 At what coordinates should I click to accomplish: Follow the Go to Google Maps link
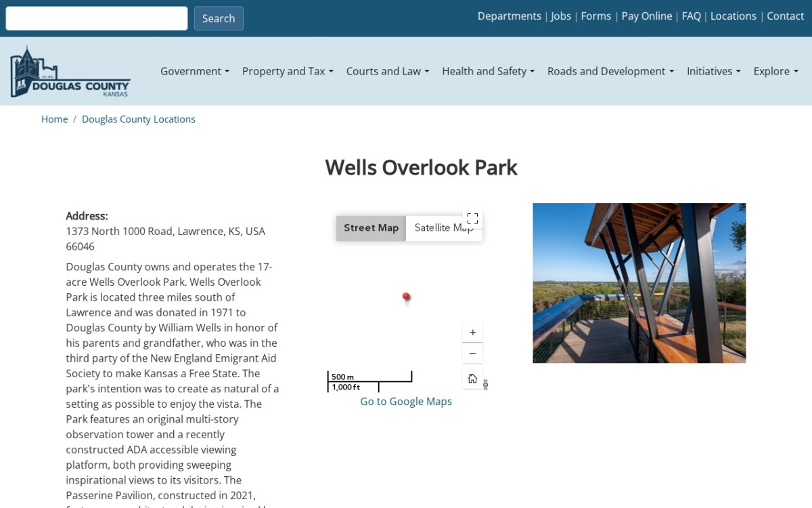(406, 402)
